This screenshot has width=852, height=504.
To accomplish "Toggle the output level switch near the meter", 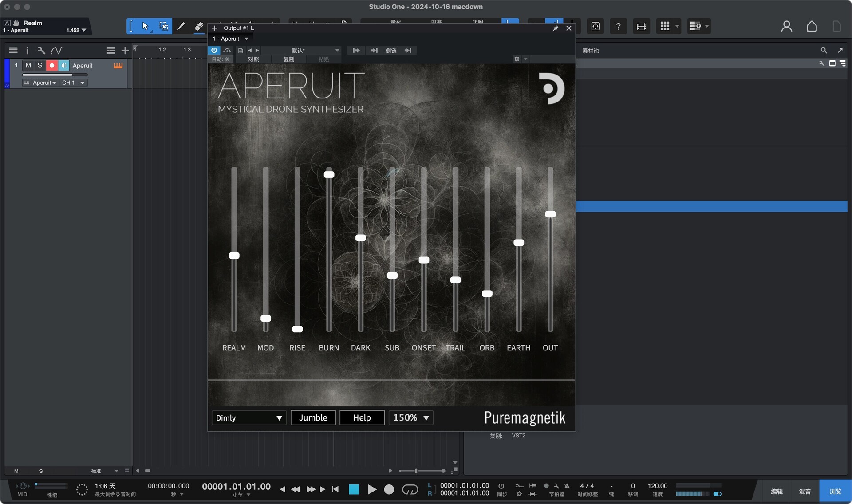I will coord(717,494).
